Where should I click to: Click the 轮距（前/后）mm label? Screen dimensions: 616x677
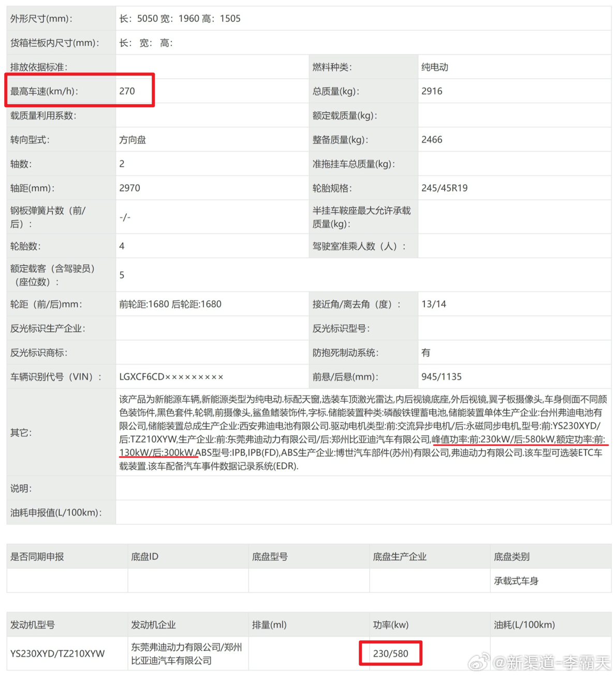(x=47, y=304)
